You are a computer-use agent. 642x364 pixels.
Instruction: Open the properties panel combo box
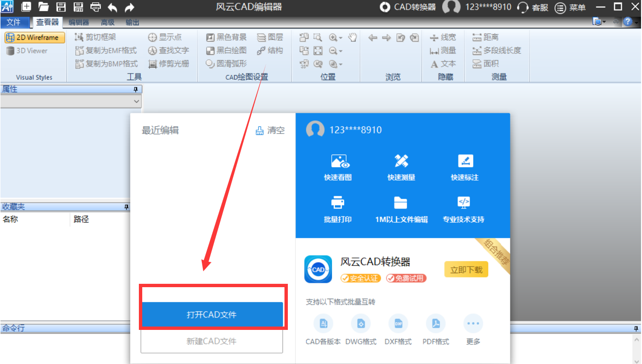tap(71, 101)
